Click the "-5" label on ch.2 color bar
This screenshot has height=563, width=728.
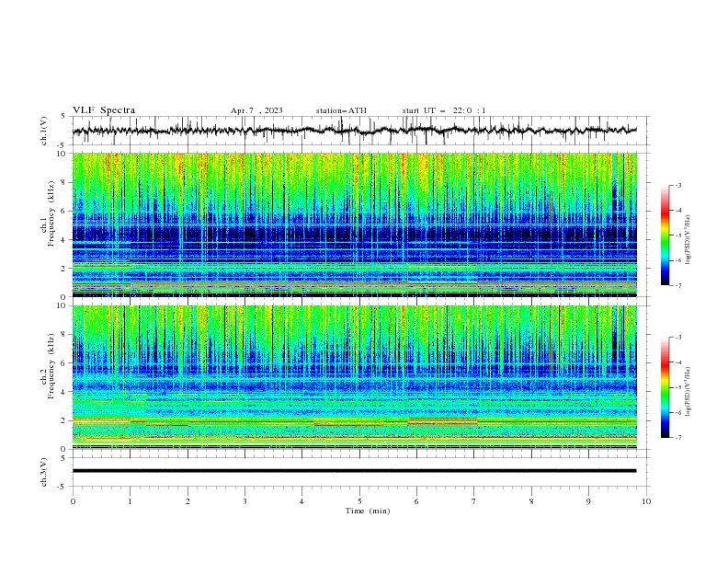[677, 387]
